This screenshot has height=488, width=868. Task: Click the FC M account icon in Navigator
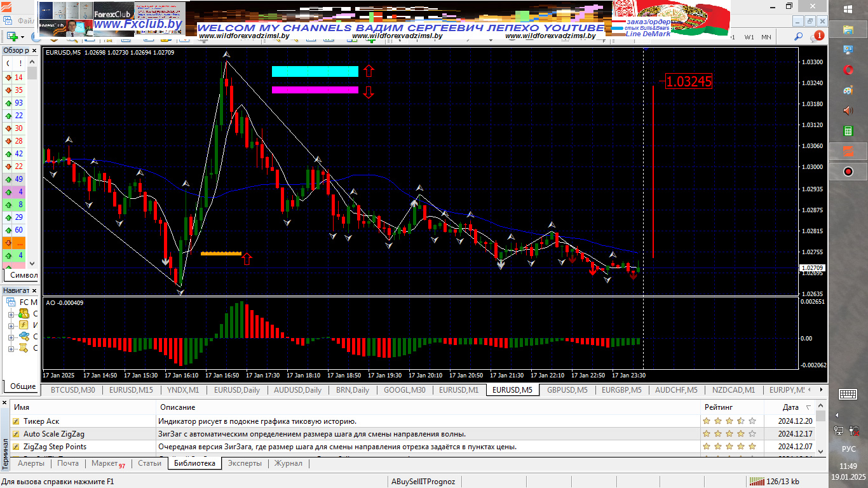coord(10,302)
